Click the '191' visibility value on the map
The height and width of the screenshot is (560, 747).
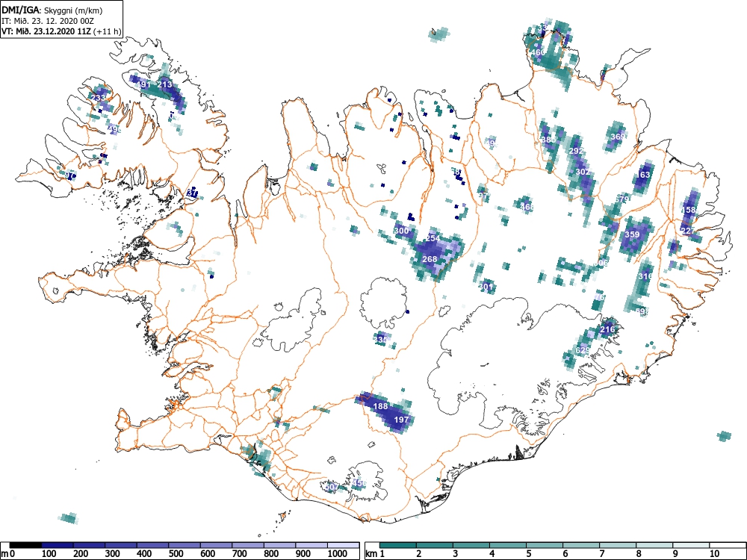[143, 85]
